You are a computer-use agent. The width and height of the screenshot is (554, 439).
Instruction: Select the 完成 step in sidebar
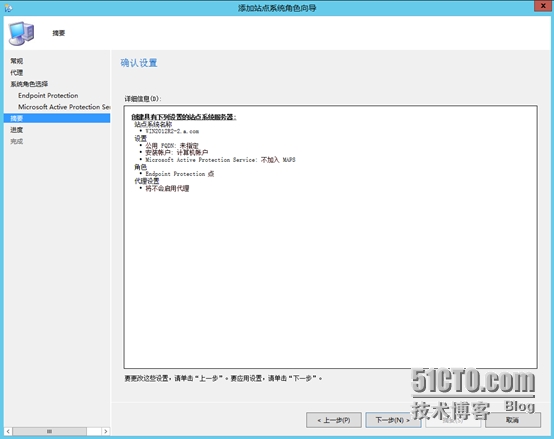tap(17, 141)
